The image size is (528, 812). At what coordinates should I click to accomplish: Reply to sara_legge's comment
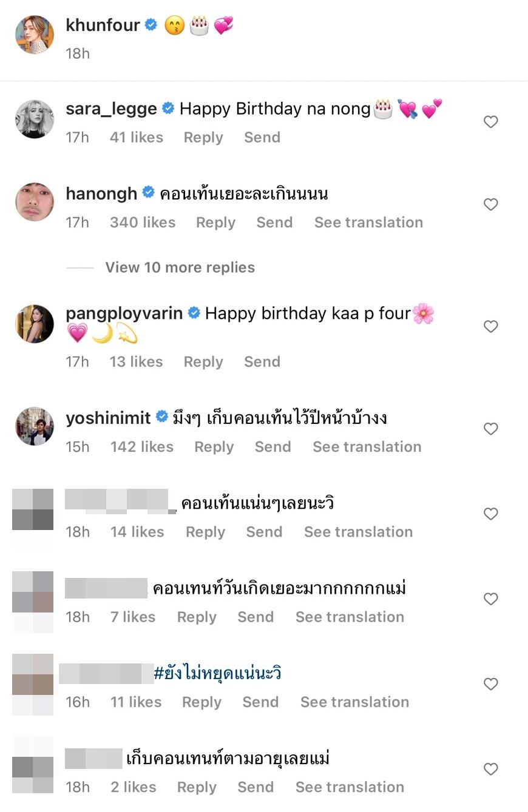pos(203,138)
